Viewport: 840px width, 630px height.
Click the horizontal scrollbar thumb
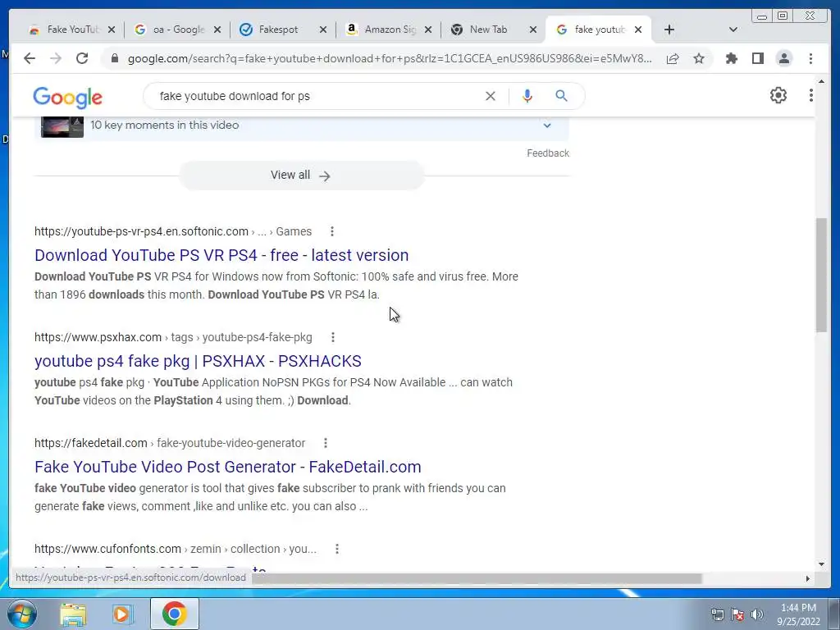tap(477, 578)
